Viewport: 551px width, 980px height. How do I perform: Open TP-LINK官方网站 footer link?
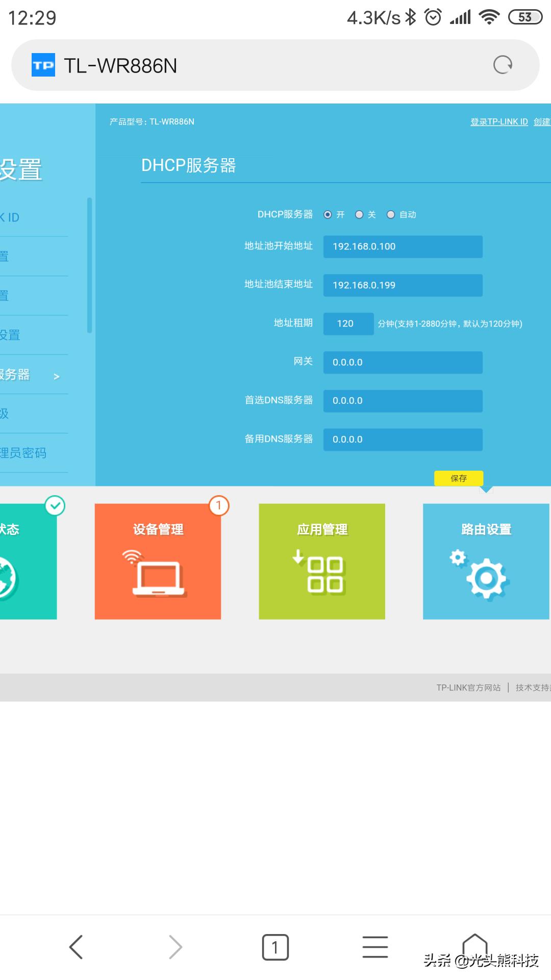pos(468,688)
